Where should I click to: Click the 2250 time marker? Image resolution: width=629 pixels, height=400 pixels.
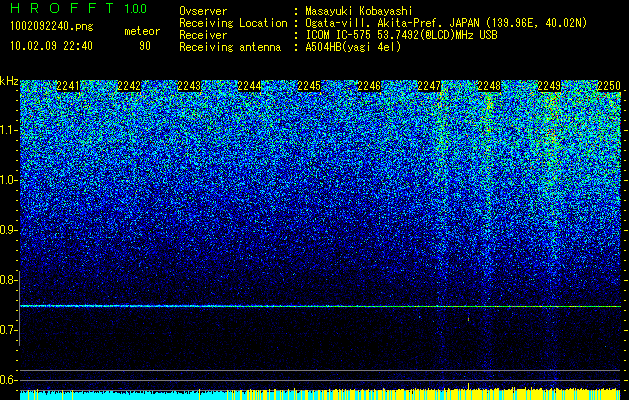tap(609, 86)
